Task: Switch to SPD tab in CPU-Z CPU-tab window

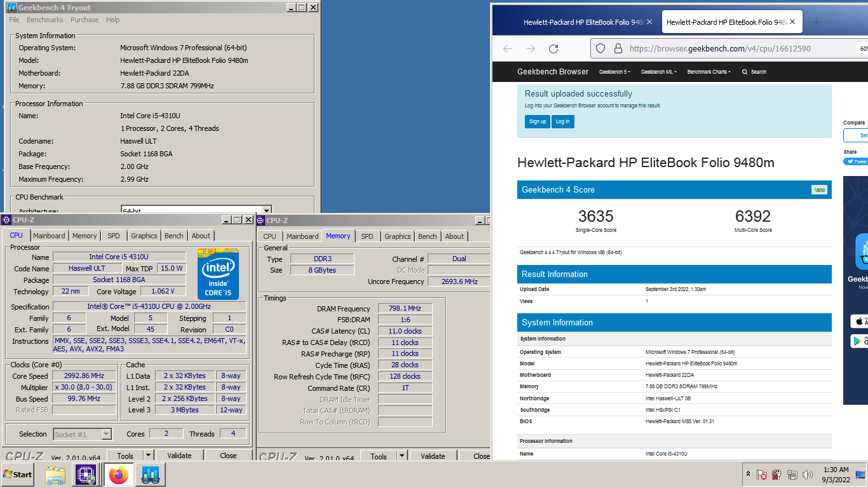Action: click(x=114, y=236)
